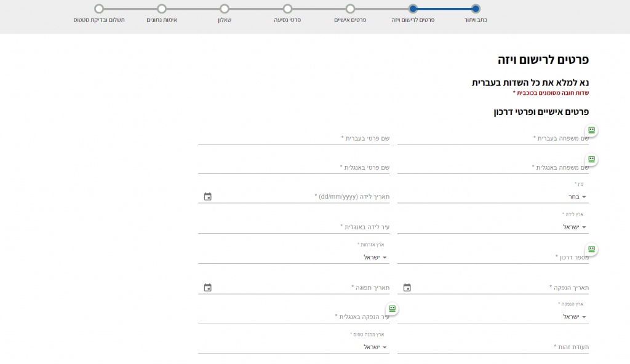The image size is (630, 364).
Task: Click green autofill icon on Hebrew last name field
Action: 591,130
